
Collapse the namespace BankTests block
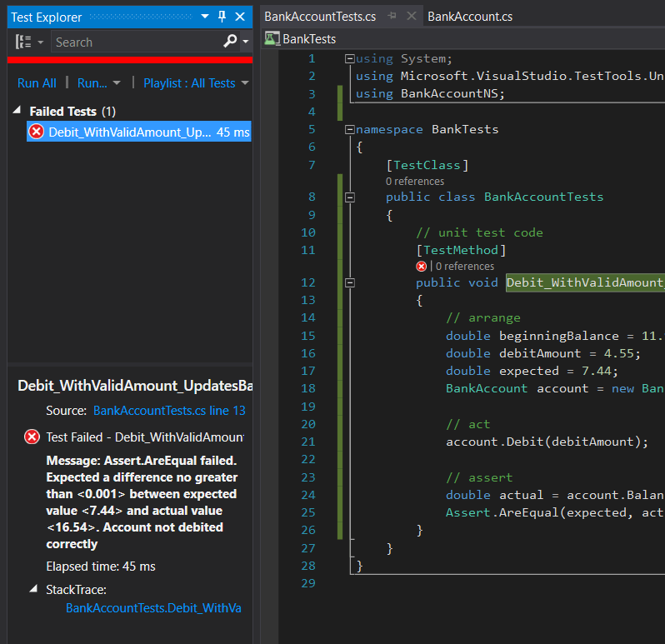(350, 129)
